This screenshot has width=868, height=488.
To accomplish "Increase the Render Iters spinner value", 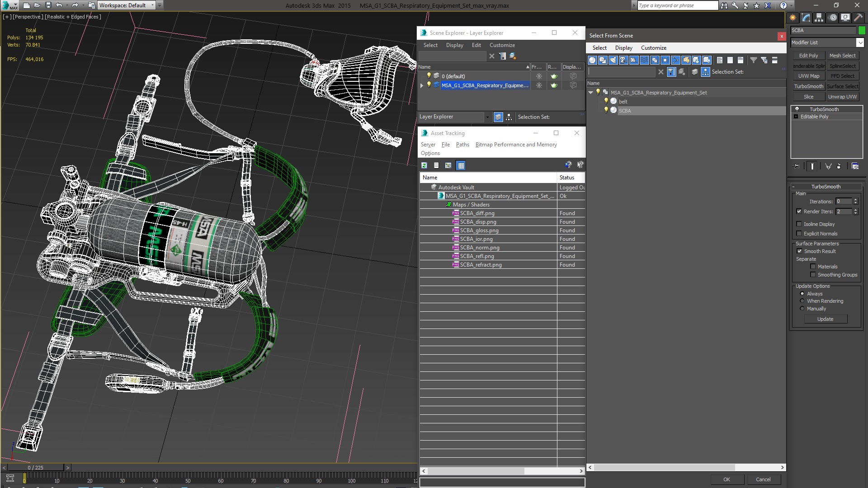I will (855, 210).
